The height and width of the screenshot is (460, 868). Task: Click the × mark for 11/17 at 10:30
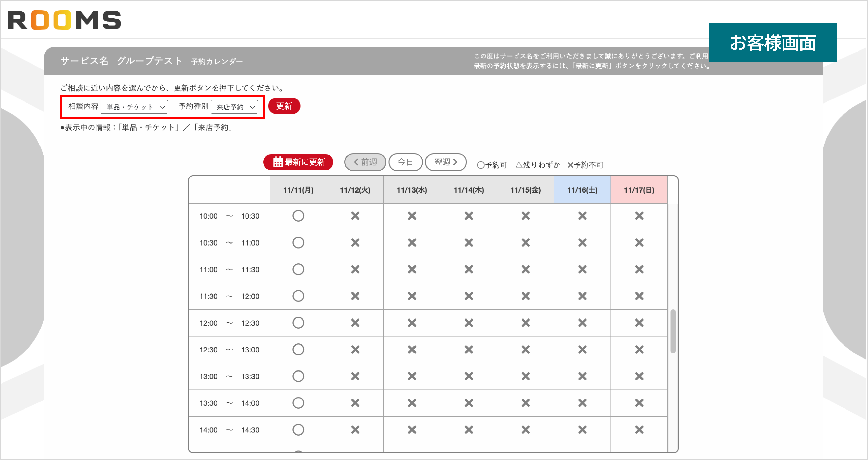tap(639, 242)
